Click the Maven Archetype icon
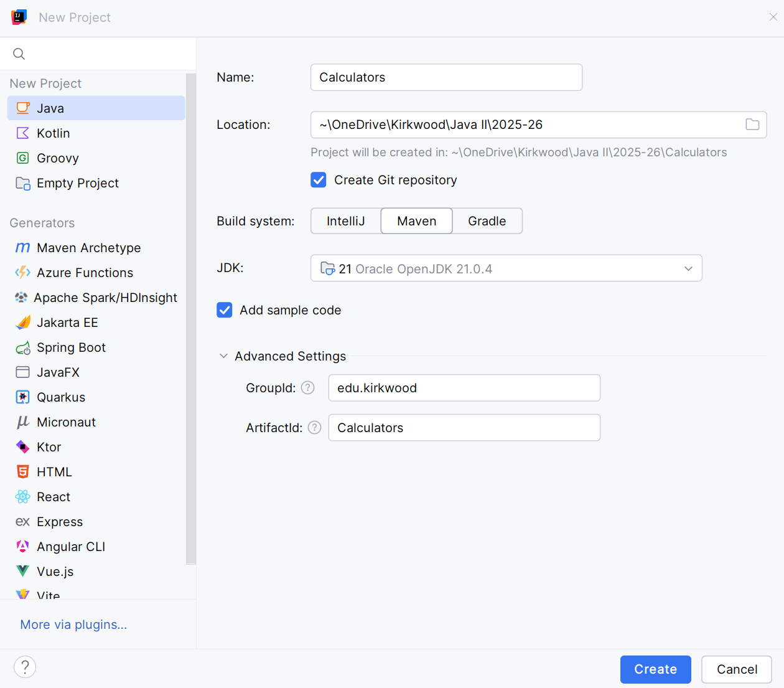 tap(23, 248)
